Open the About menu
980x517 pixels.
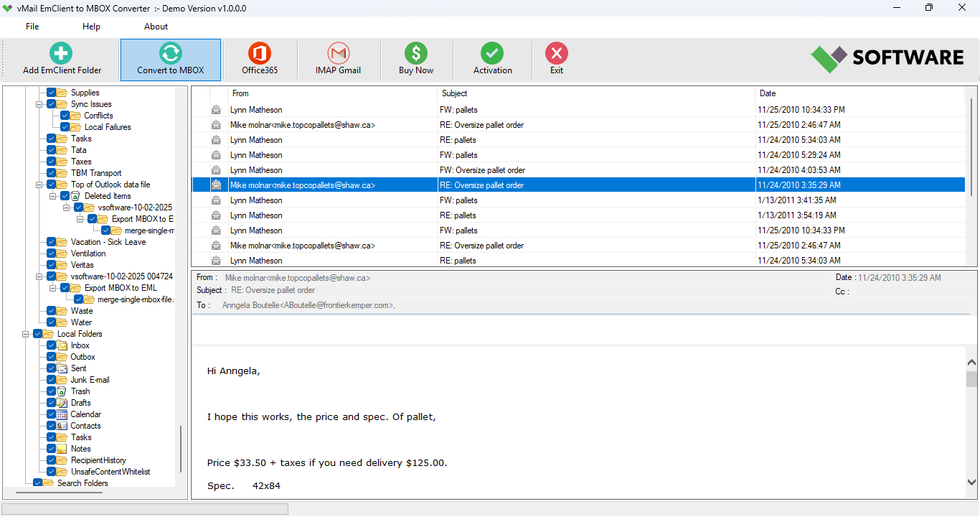pyautogui.click(x=156, y=27)
